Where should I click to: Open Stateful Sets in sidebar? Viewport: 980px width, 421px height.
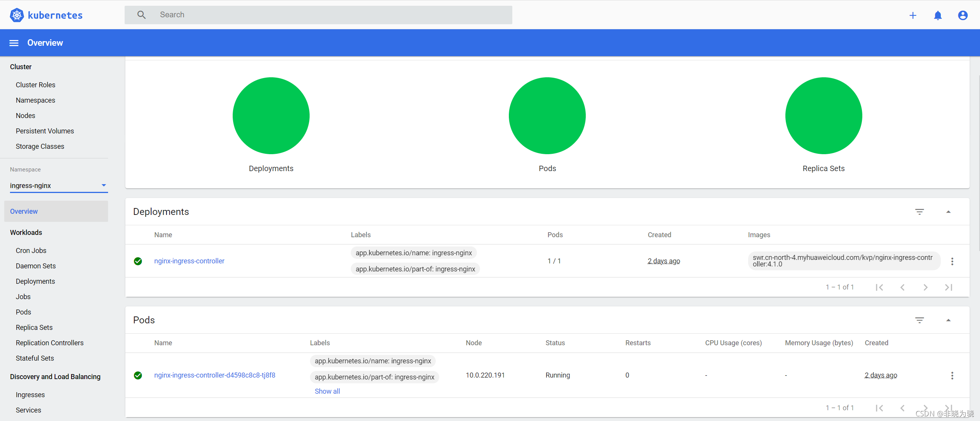coord(35,358)
